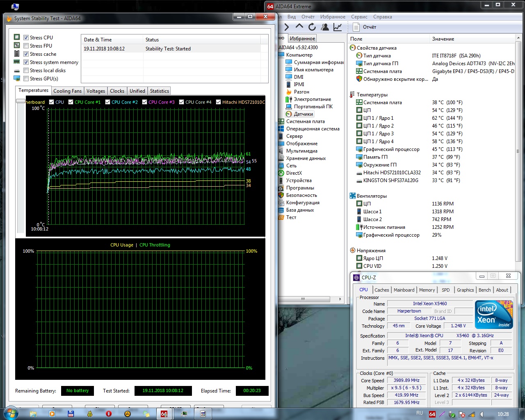Switch to the Cooling Fans tab
This screenshot has height=420, width=525.
pos(67,91)
